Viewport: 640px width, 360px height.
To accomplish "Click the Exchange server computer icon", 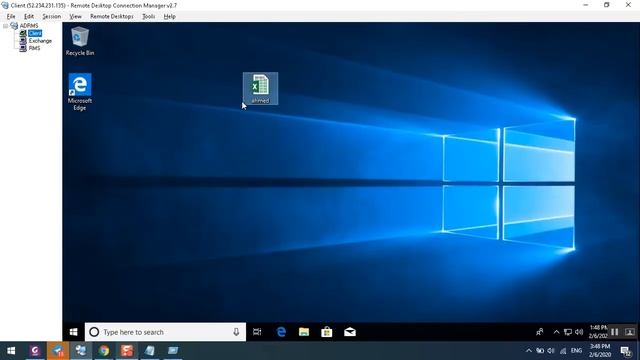I will point(23,41).
